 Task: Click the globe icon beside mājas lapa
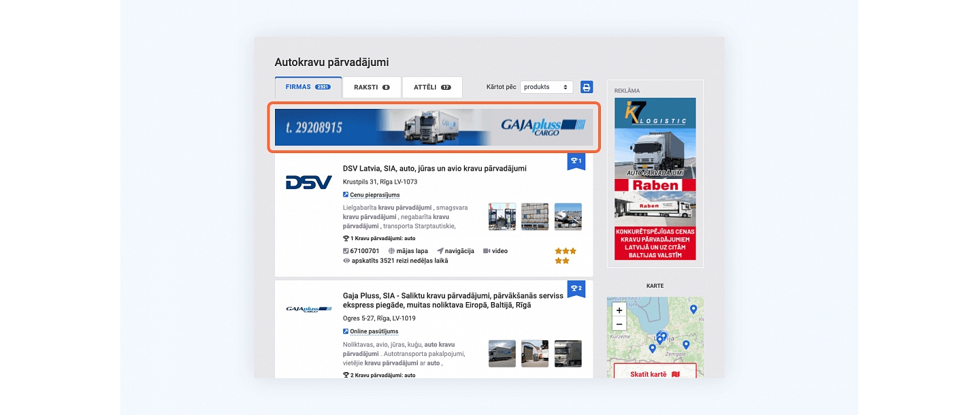click(391, 251)
